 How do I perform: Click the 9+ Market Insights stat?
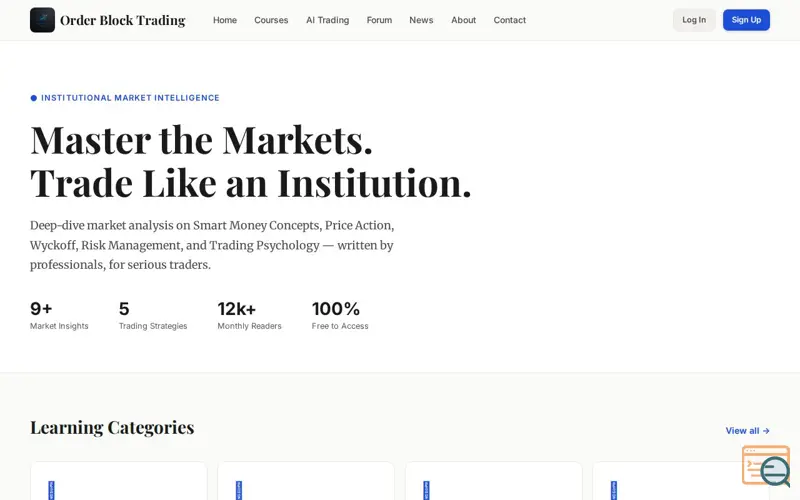(59, 315)
